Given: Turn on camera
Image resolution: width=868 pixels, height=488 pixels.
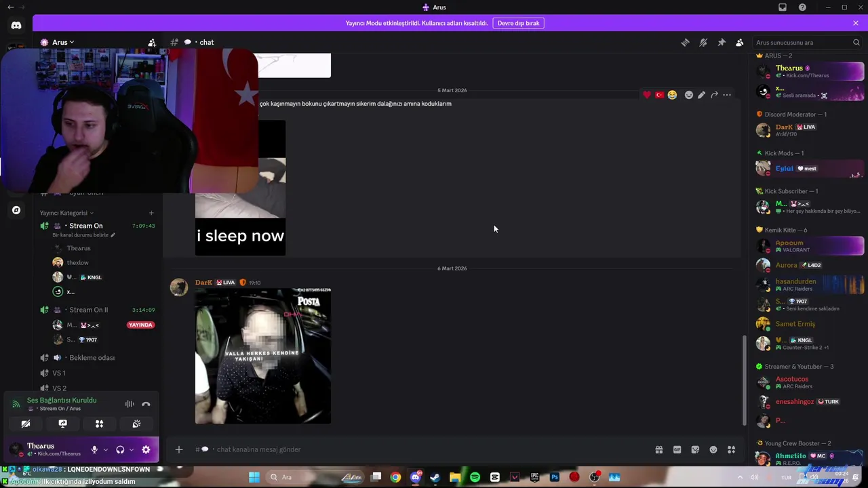Looking at the screenshot, I should pyautogui.click(x=26, y=424).
